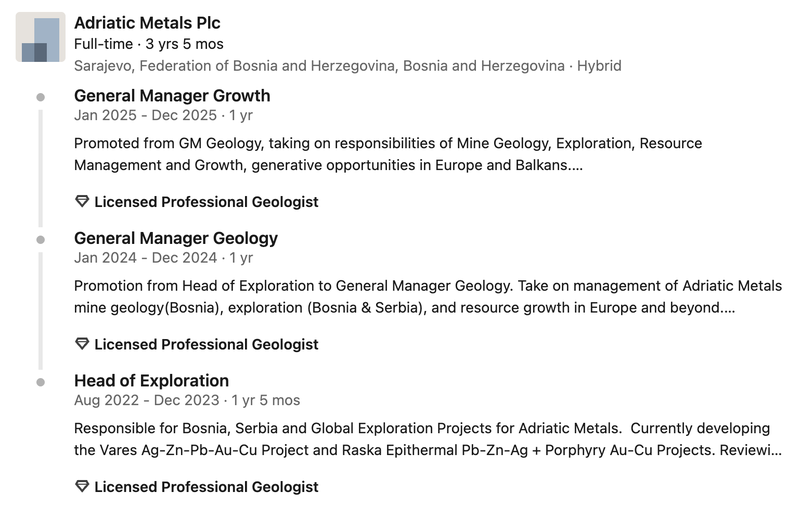Image resolution: width=800 pixels, height=518 pixels.
Task: Click the Aug 2022 - Dec 2023 date range
Action: tap(146, 400)
